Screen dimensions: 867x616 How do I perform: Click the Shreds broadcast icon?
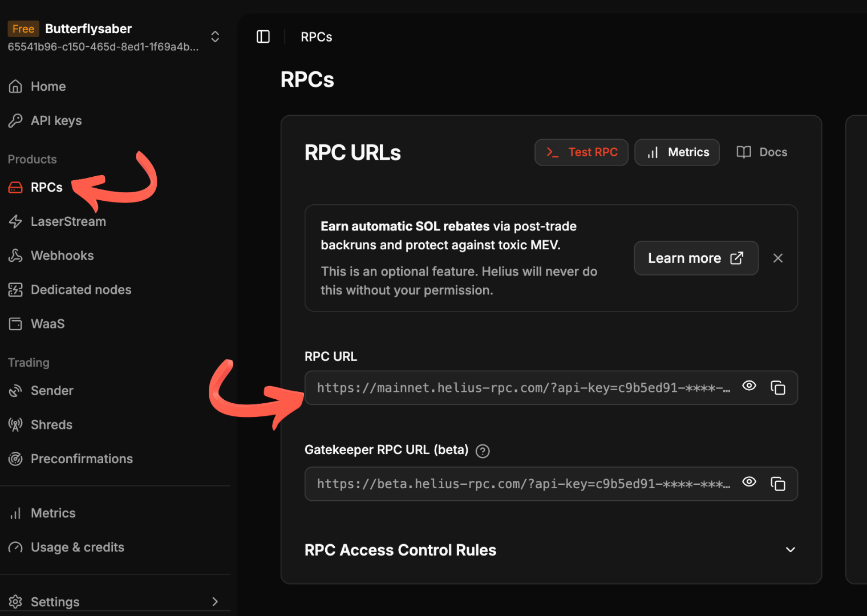15,425
